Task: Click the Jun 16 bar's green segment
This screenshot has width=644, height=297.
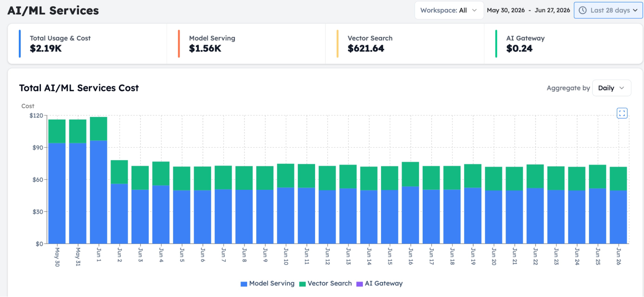Action: coord(410,174)
